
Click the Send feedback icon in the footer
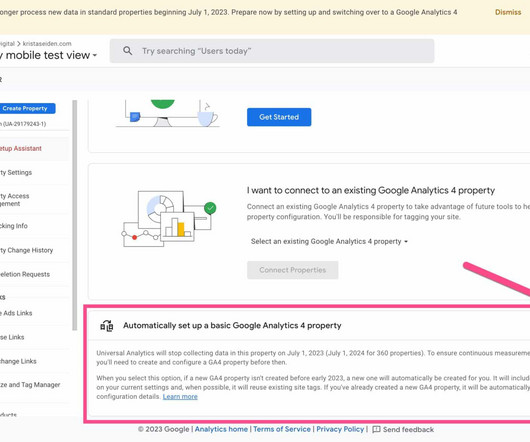[x=376, y=429]
